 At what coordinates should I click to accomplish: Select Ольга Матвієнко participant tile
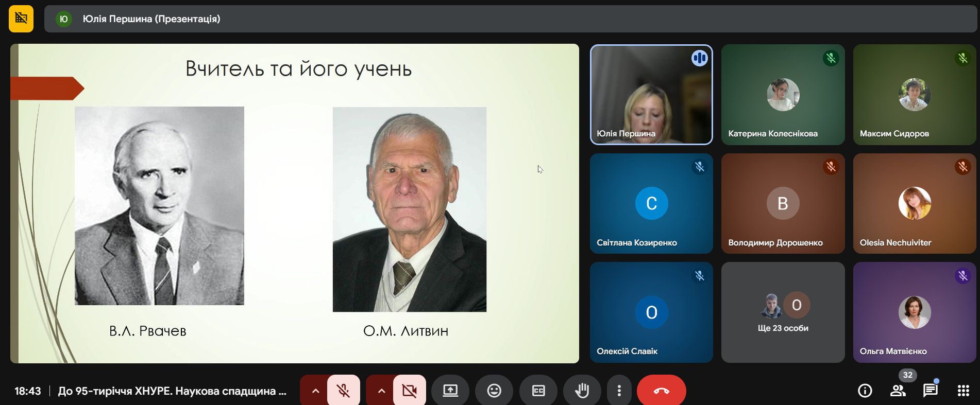914,312
